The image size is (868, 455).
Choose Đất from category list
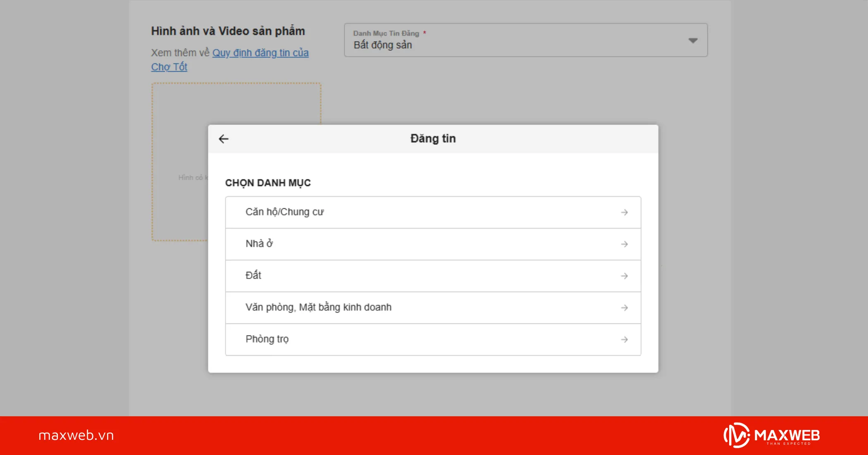(253, 276)
